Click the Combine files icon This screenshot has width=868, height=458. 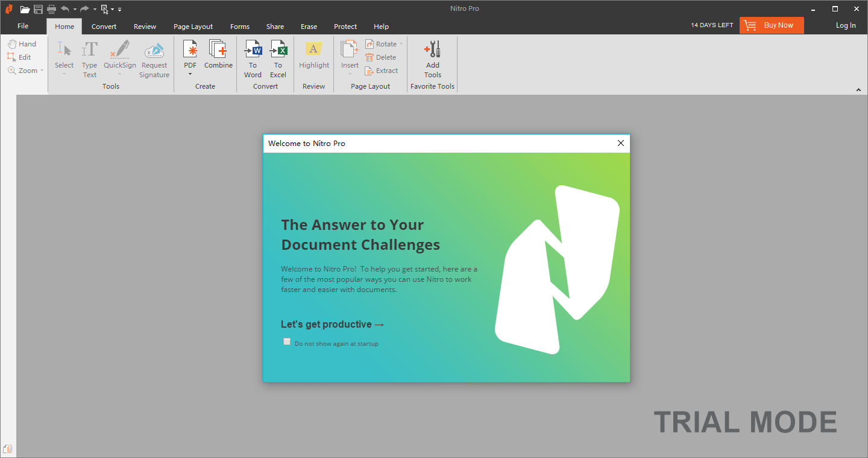pos(218,49)
